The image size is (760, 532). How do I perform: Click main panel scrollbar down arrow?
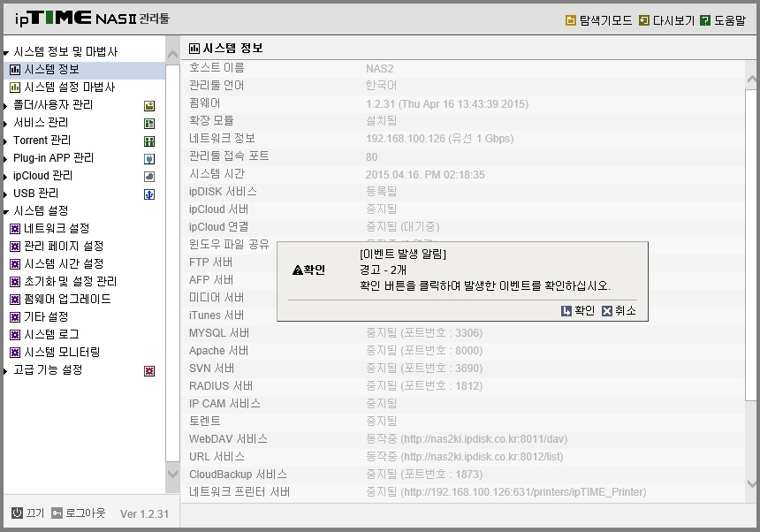(x=752, y=483)
